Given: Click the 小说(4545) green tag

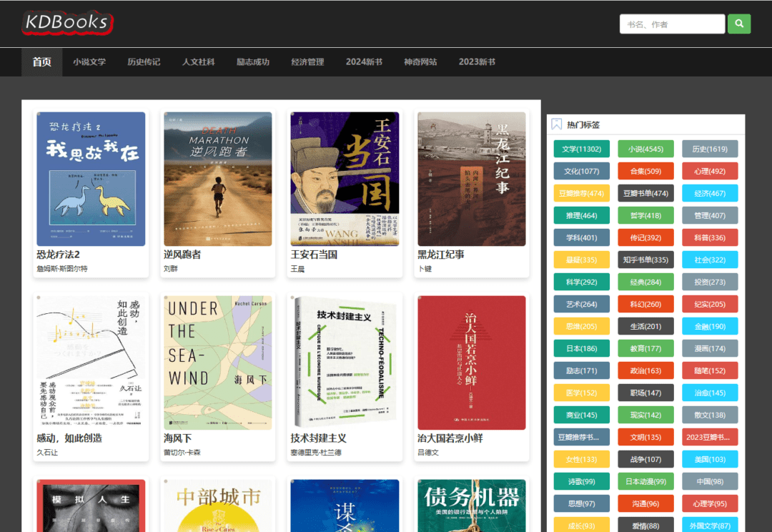Looking at the screenshot, I should click(x=645, y=149).
